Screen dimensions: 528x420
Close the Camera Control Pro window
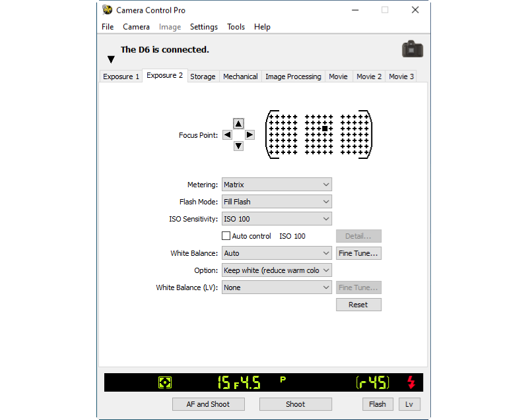tap(415, 10)
